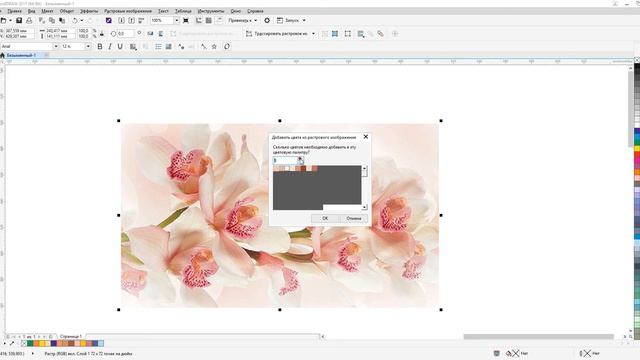Open the Arial font name dropdown
This screenshot has height=360, width=640.
tap(56, 47)
